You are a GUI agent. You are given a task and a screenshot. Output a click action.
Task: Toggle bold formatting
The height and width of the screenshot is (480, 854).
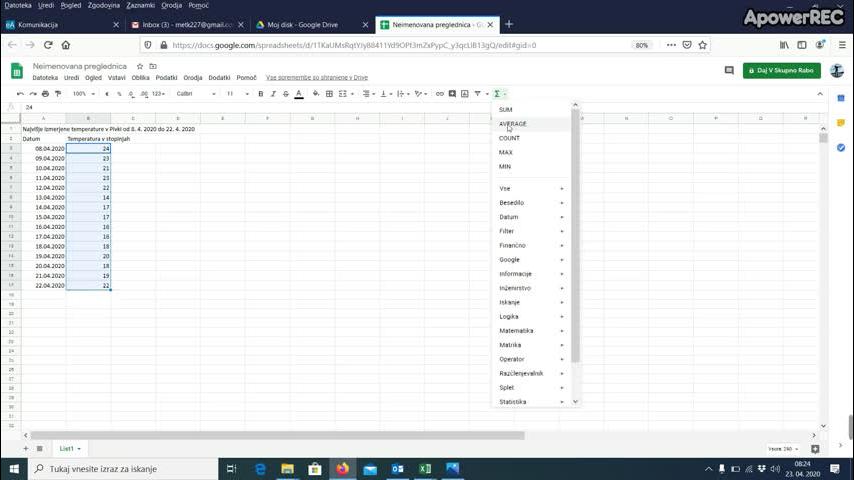(260, 94)
